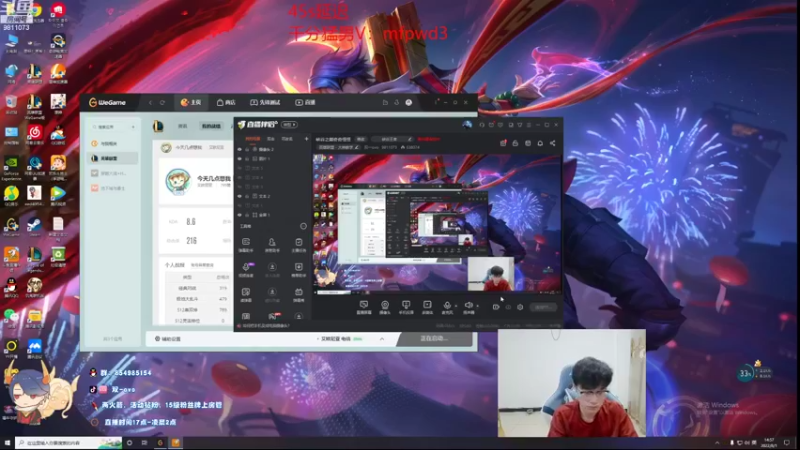The height and width of the screenshot is (450, 800).
Task: Click the speaker volume icon in stream toolbar
Action: coord(468,306)
